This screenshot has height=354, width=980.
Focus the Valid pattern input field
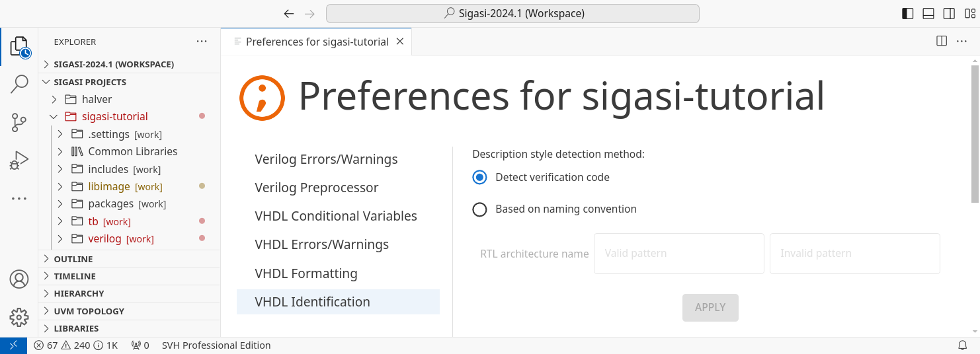tap(679, 254)
